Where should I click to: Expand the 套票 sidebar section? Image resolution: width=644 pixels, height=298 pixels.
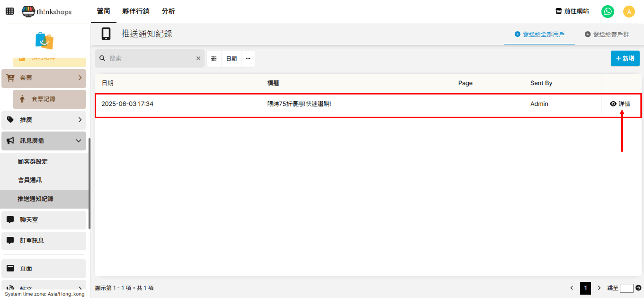tap(44, 78)
